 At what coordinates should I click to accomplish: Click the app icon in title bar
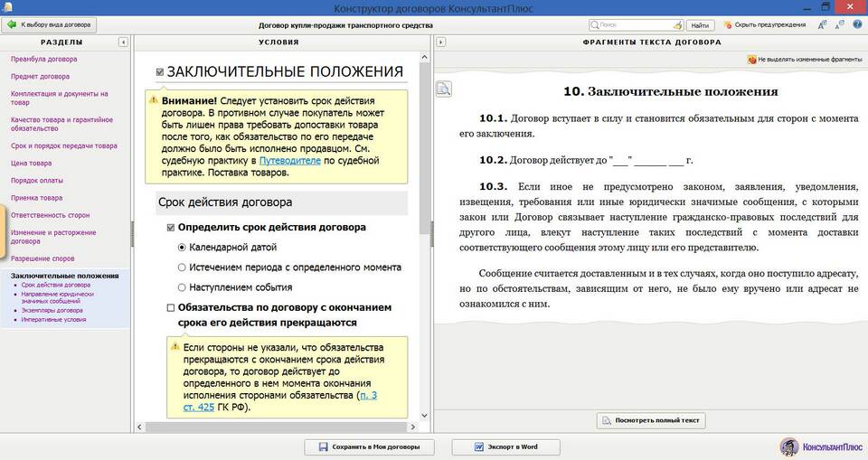[8, 7]
